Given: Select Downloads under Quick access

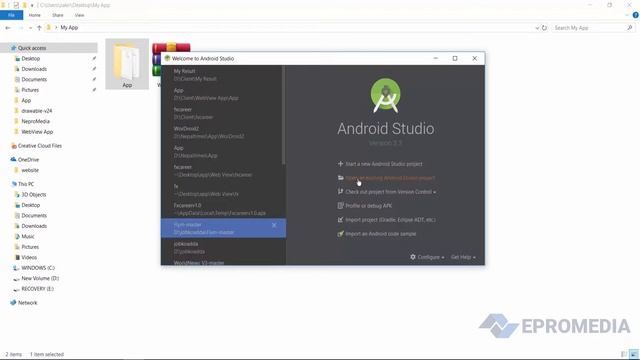Looking at the screenshot, I should point(34,69).
